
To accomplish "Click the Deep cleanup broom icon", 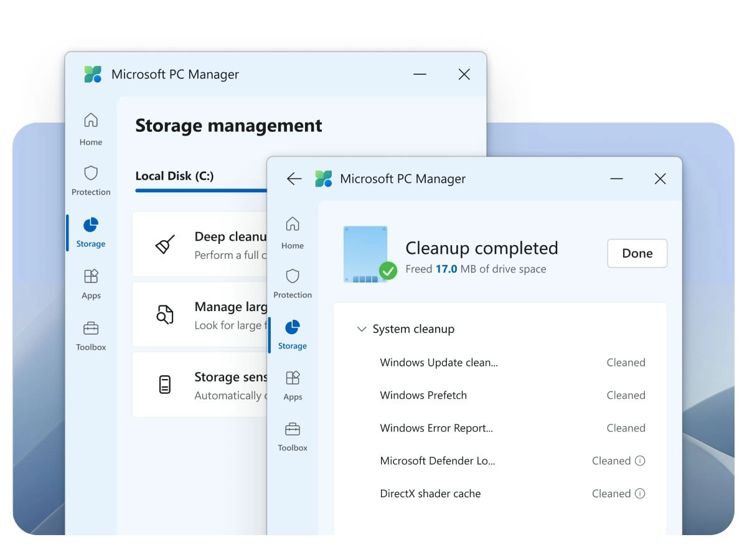I will (x=165, y=244).
